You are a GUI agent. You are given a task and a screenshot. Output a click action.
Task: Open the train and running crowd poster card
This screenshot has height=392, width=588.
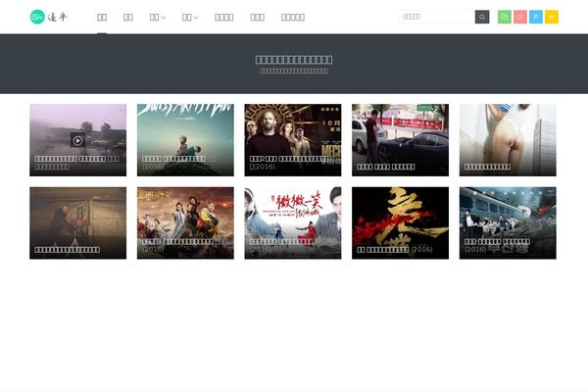pyautogui.click(x=508, y=222)
